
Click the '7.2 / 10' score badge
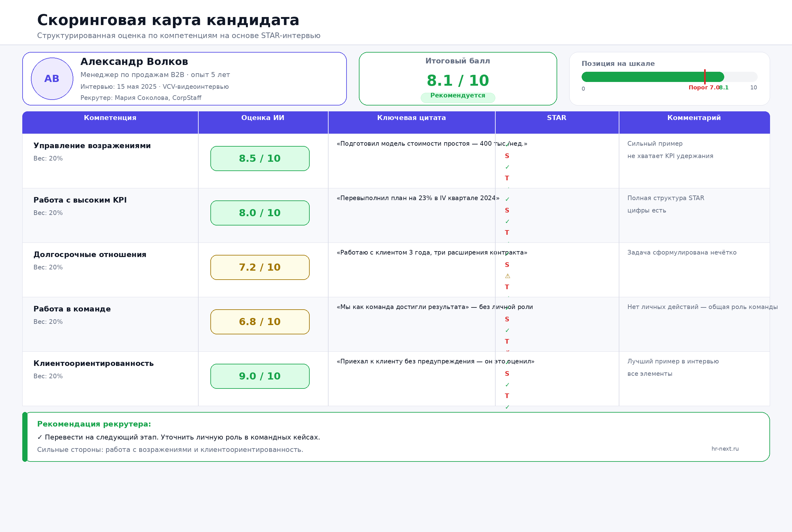[260, 267]
